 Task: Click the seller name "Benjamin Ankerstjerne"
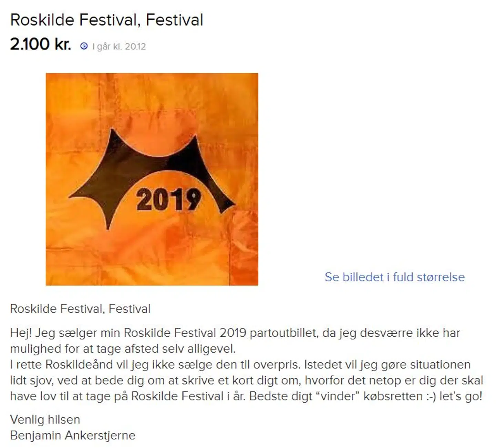(x=73, y=435)
